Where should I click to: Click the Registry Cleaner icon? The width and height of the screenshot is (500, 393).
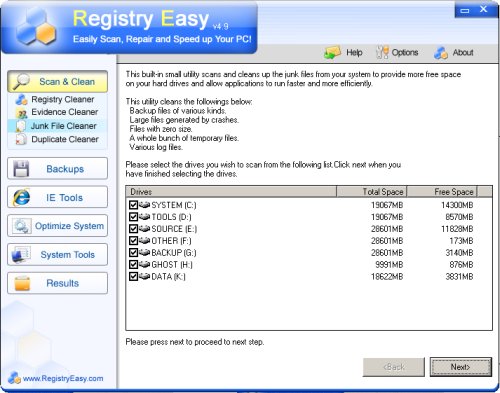22,99
